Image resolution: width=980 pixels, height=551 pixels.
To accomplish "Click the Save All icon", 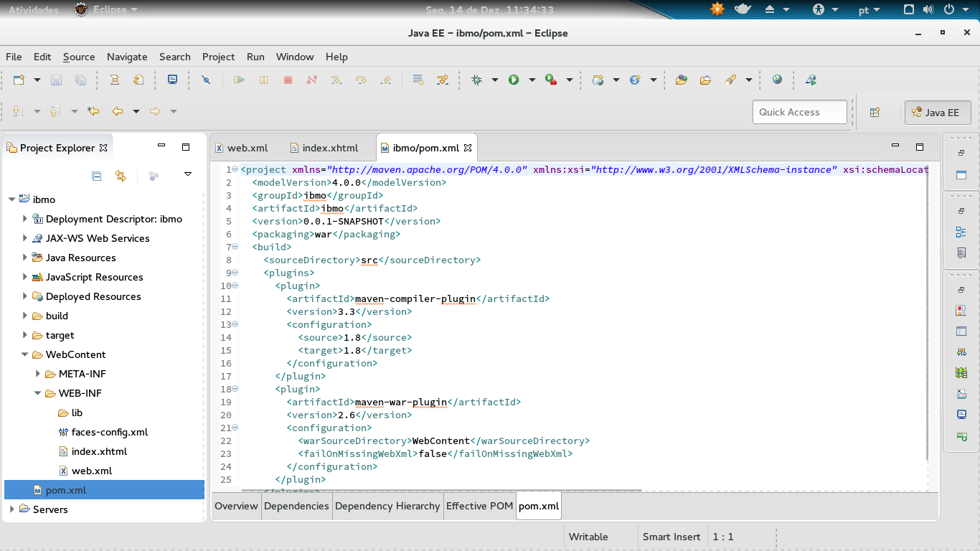I will [x=80, y=80].
